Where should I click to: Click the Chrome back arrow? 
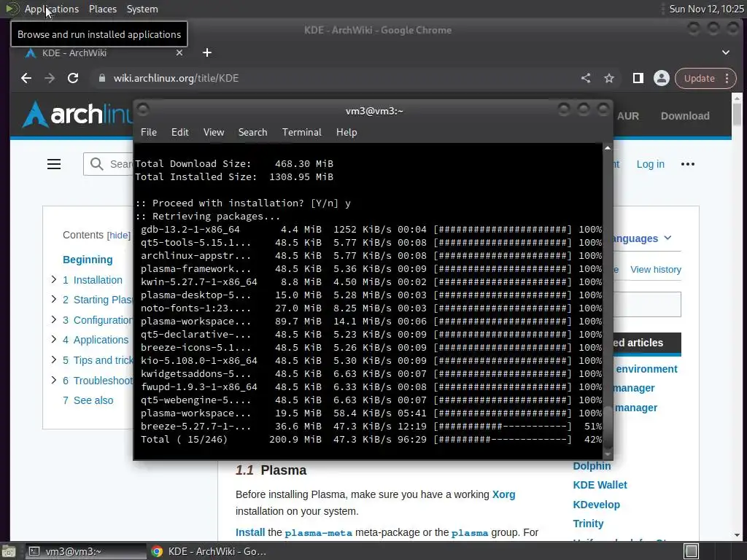point(26,78)
